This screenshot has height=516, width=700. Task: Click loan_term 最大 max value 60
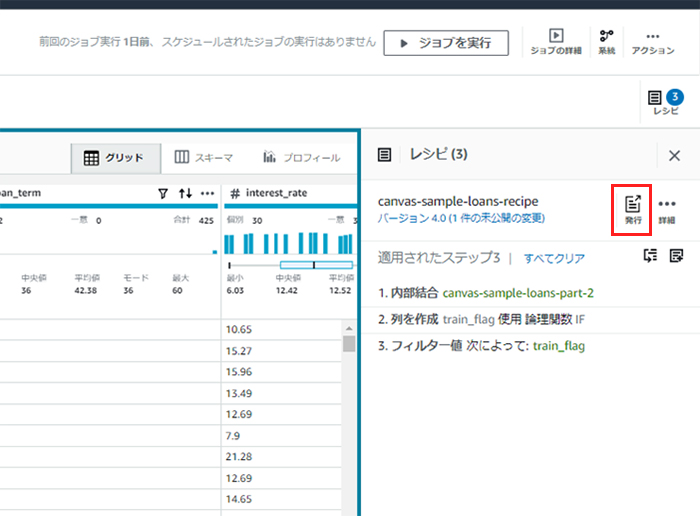(x=177, y=291)
